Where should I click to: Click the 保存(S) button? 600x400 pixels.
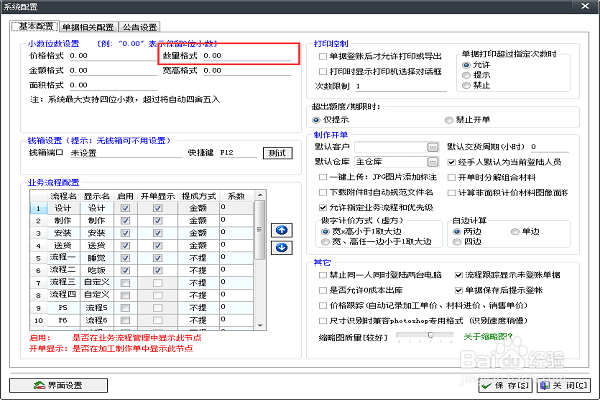coord(505,385)
